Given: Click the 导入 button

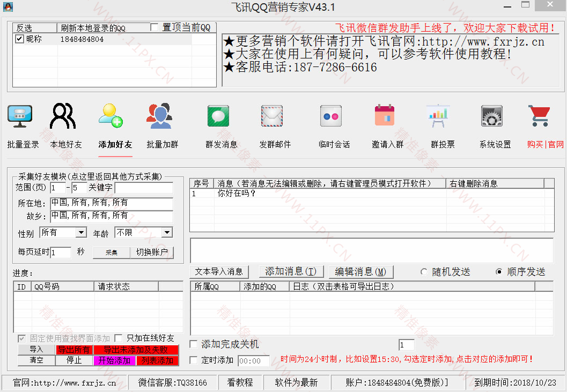Looking at the screenshot, I should 36,350.
